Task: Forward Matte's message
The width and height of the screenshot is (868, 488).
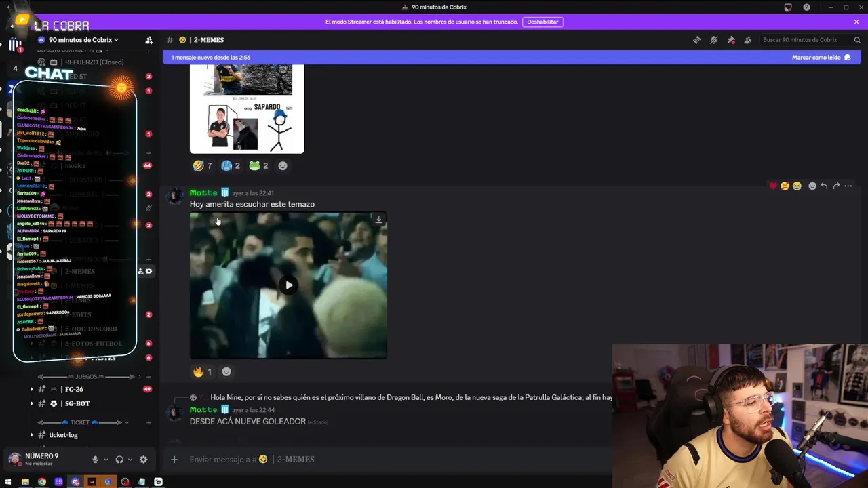Action: click(x=836, y=186)
